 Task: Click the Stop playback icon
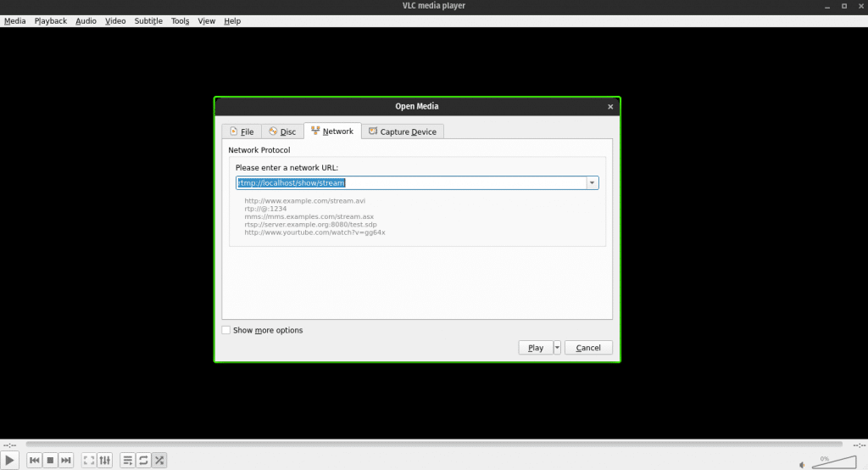pyautogui.click(x=50, y=460)
